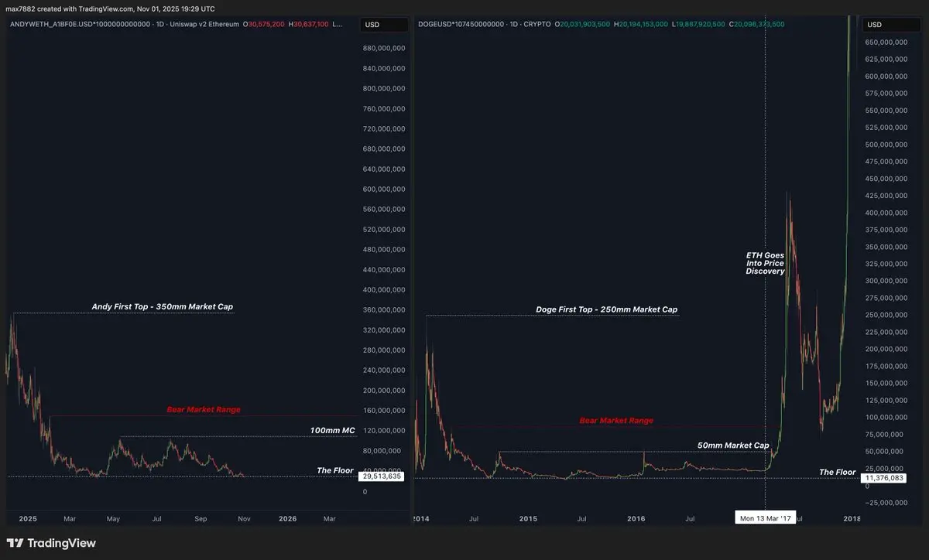The height and width of the screenshot is (560, 929).
Task: Click the 2016 label on the time axis
Action: pos(636,517)
